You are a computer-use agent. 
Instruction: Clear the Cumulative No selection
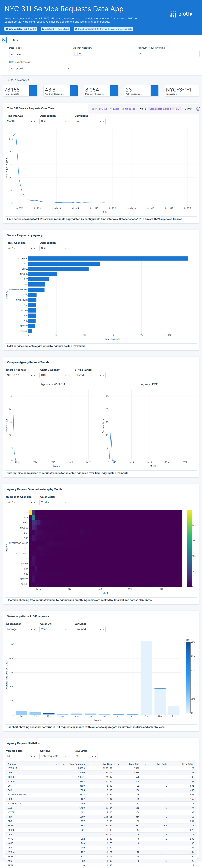click(x=100, y=121)
